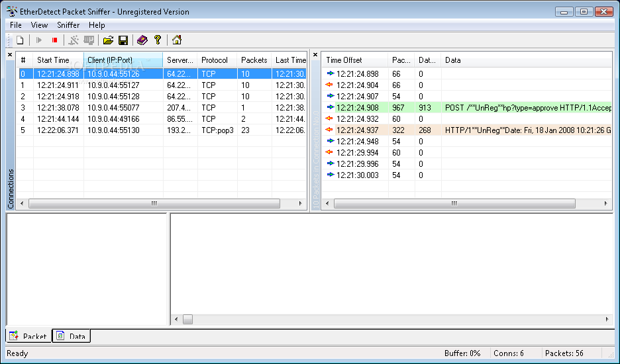Select packet at 12:21:29.996
620x364 pixels.
click(467, 164)
